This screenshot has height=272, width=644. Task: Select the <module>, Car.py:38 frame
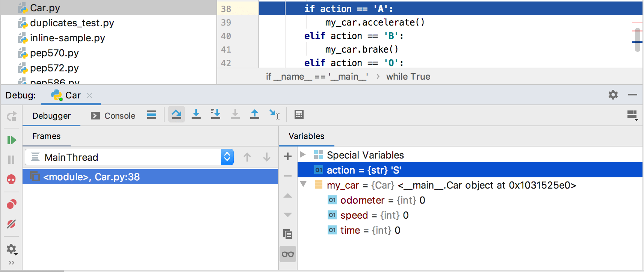click(x=150, y=177)
